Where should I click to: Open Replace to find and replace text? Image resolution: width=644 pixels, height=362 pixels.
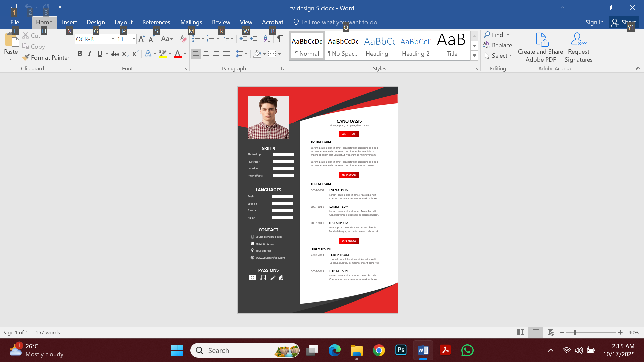click(498, 45)
